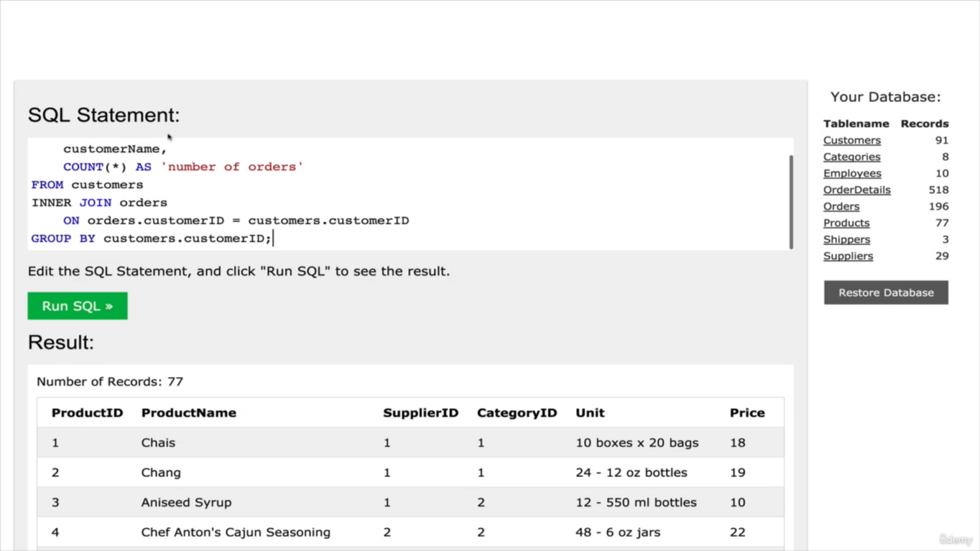Screen dimensions: 980x551
Task: Open the Products table link
Action: [846, 223]
